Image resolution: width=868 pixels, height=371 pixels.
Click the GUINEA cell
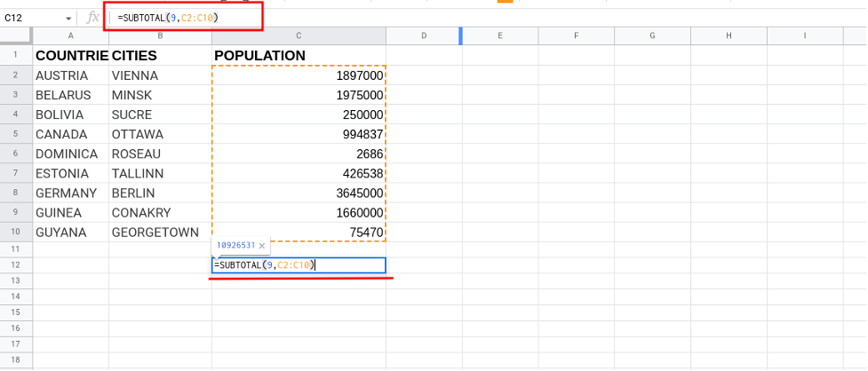coord(71,213)
